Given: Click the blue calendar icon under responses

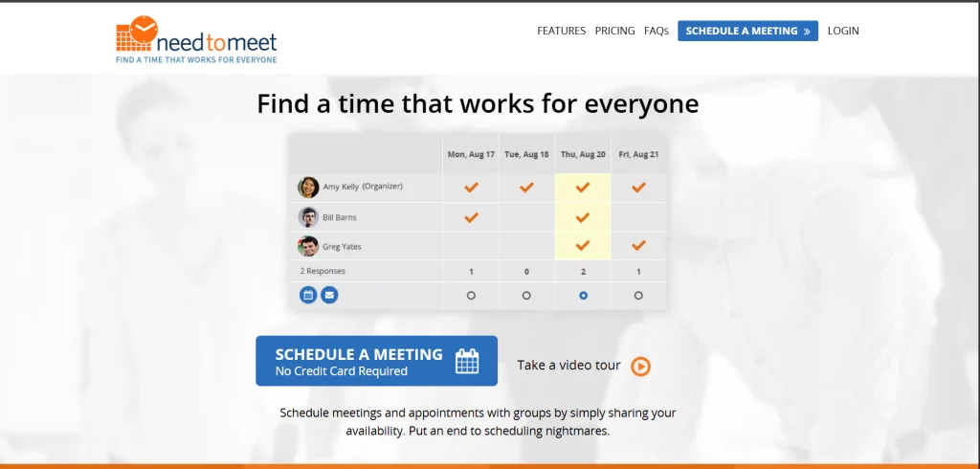Looking at the screenshot, I should [308, 296].
